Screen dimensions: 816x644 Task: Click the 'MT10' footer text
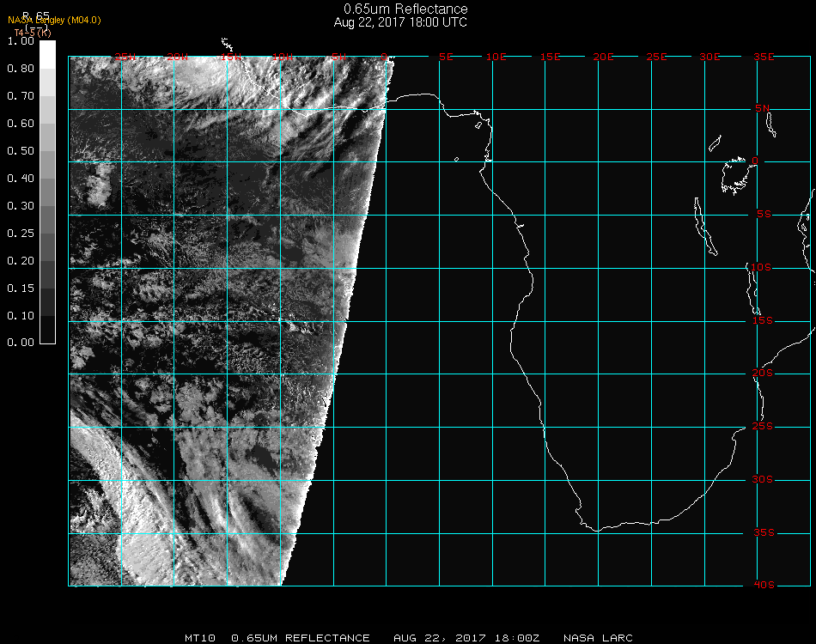(200, 638)
